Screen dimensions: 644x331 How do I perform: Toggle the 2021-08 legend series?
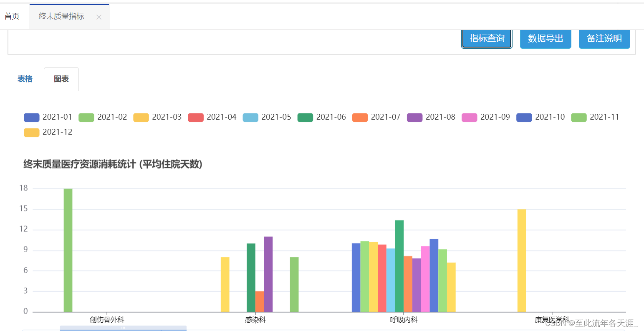[431, 117]
